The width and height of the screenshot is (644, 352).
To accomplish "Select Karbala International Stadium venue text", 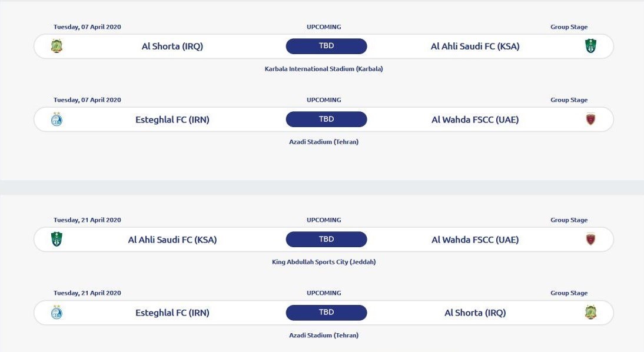I will click(x=323, y=69).
